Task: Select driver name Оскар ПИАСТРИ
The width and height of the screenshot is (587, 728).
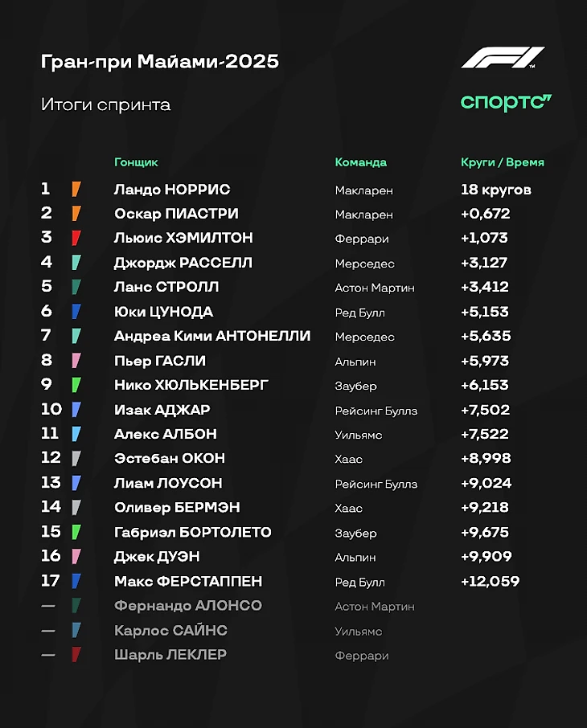Action: coord(176,214)
